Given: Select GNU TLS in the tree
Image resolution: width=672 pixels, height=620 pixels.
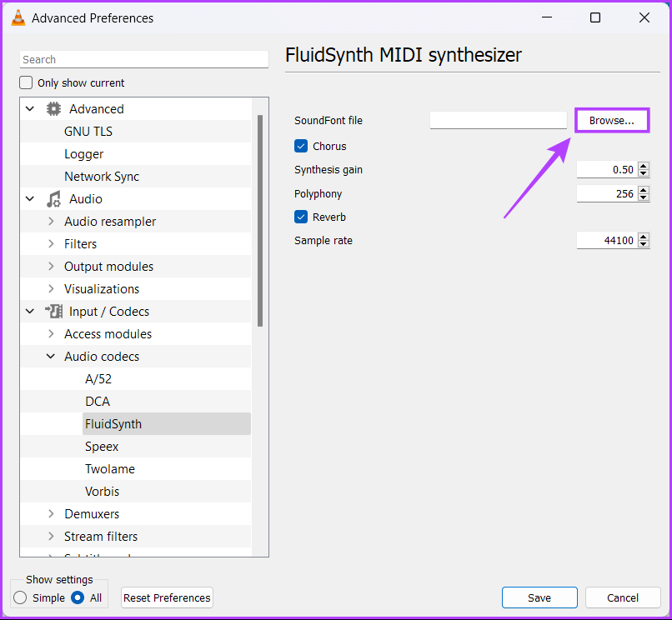Looking at the screenshot, I should [88, 132].
